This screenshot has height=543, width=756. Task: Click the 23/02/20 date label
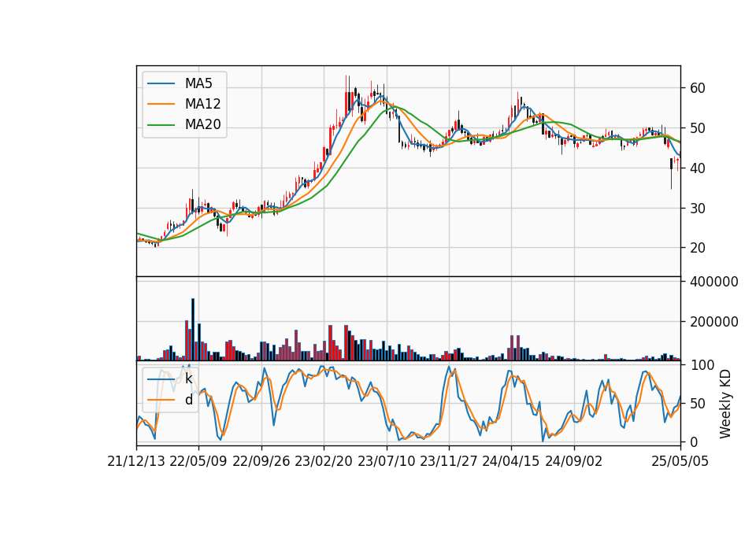click(324, 462)
